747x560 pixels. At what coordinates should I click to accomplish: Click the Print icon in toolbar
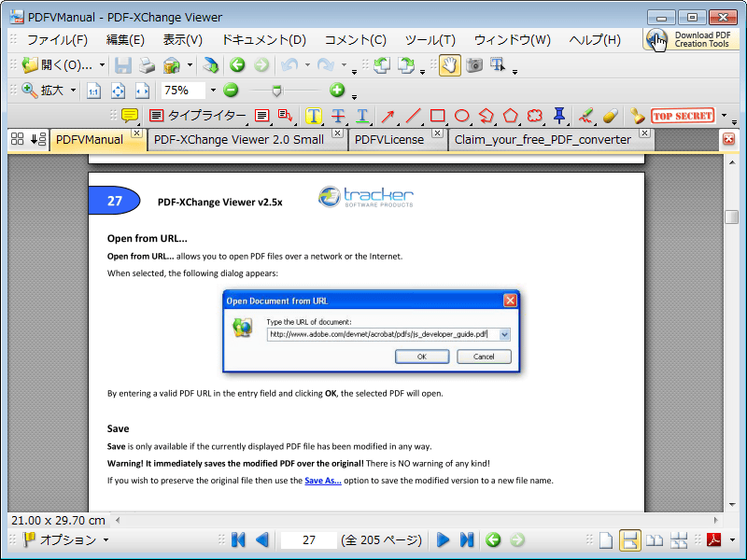point(148,65)
